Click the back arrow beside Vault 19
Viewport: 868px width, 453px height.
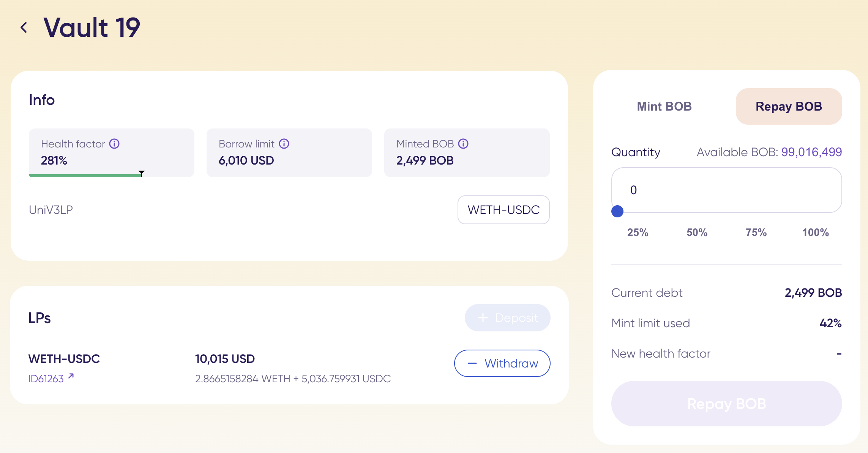(24, 27)
